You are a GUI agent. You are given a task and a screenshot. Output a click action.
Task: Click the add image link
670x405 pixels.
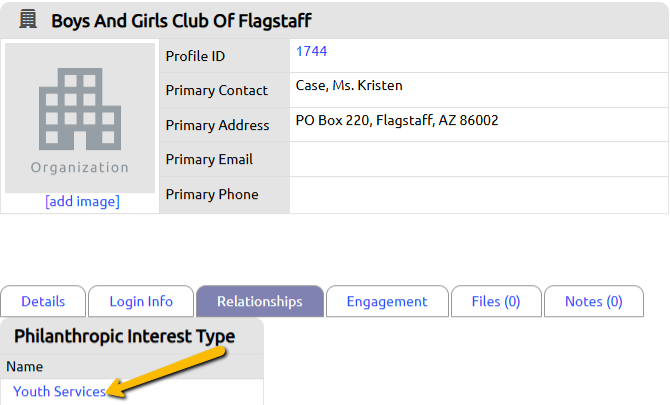point(82,201)
